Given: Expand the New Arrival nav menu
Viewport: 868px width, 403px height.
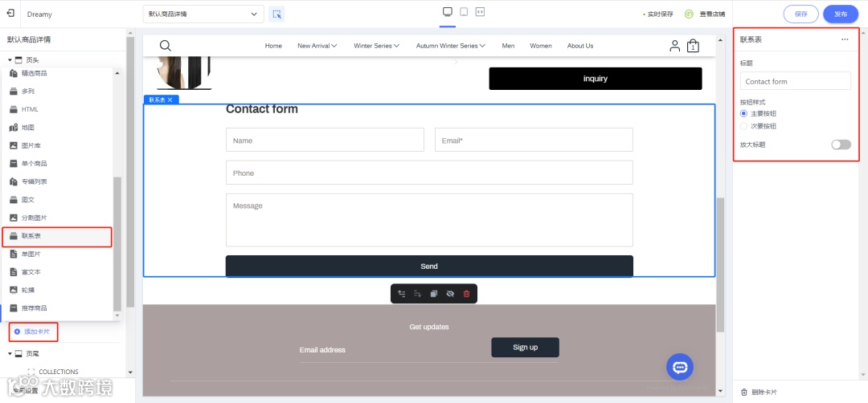Looking at the screenshot, I should [x=317, y=46].
